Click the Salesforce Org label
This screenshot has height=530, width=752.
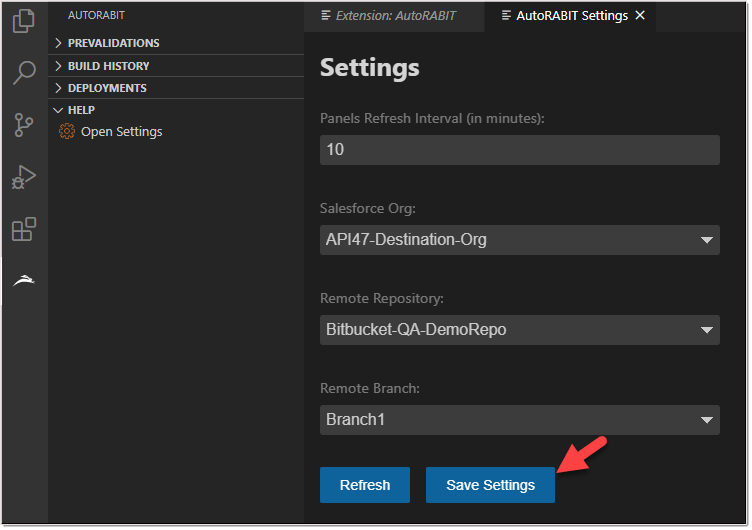368,209
